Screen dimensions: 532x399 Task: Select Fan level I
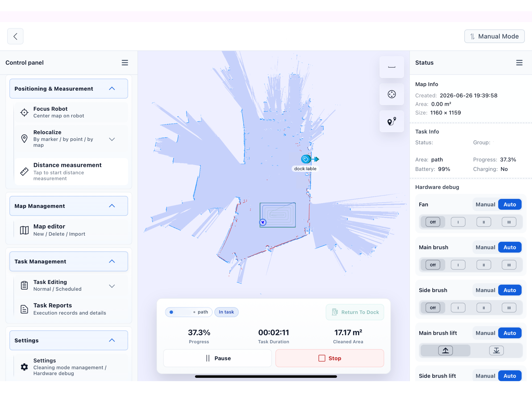[x=458, y=222]
